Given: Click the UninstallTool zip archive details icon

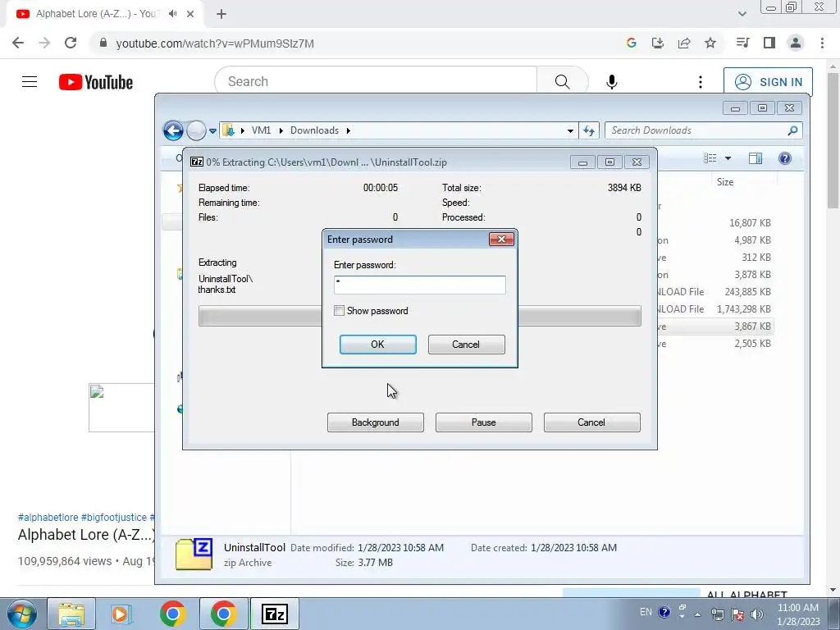Looking at the screenshot, I should click(194, 554).
